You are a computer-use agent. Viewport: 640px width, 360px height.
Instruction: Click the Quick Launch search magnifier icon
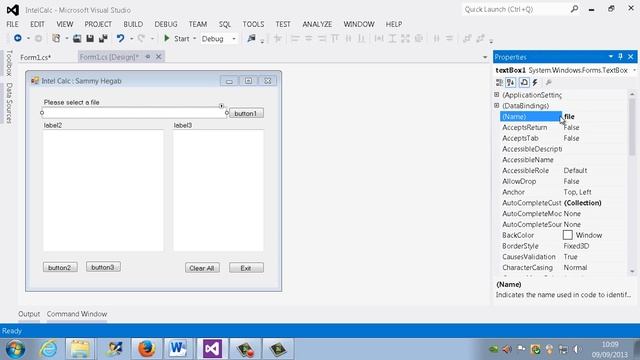(x=574, y=9)
